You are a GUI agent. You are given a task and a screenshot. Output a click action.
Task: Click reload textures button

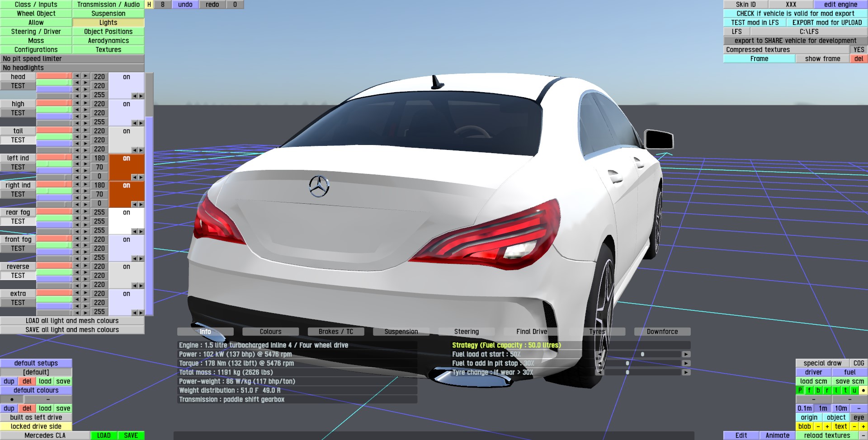click(827, 435)
